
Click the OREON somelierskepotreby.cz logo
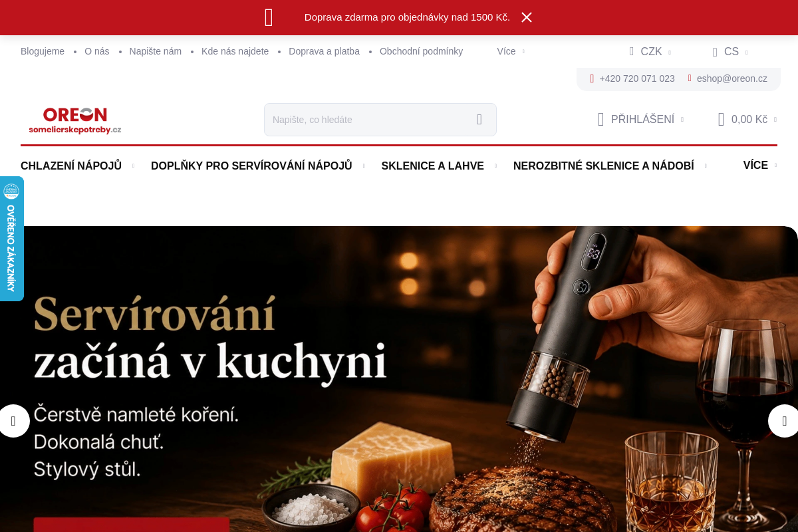pos(75,120)
